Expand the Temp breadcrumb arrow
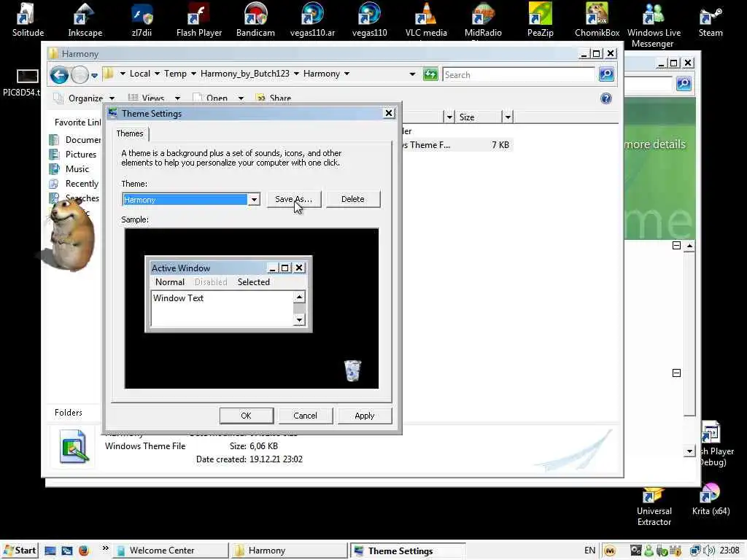Screen dimensions: 747x560 point(193,74)
